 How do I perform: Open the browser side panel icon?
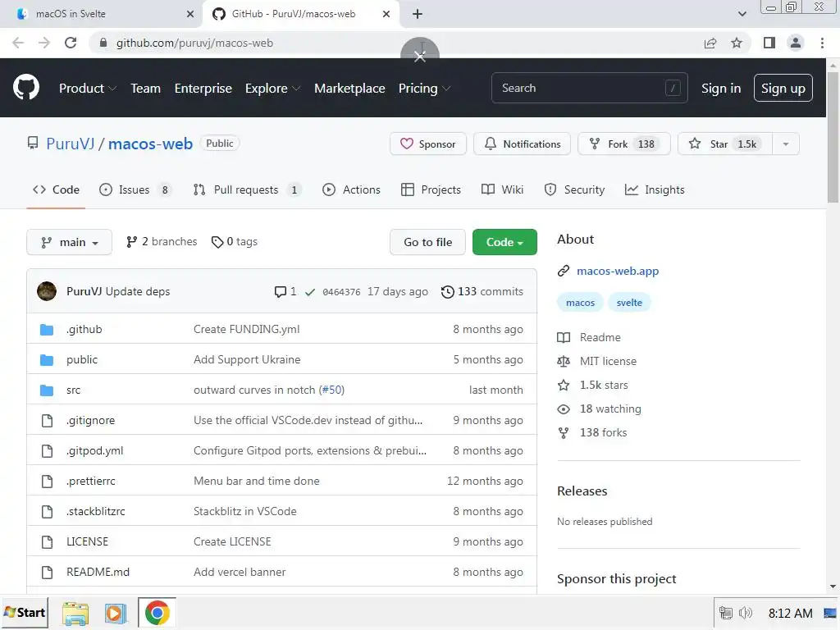point(769,43)
